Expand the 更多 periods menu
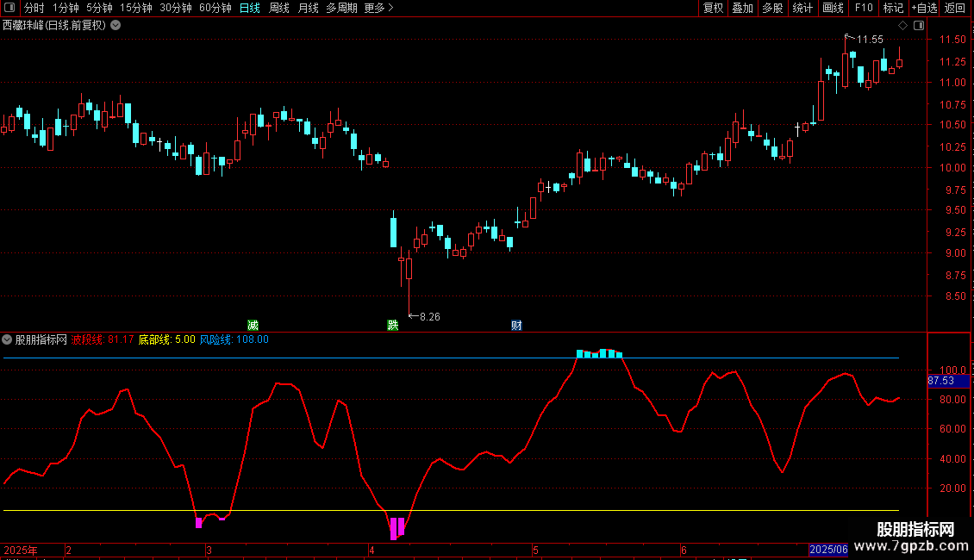This screenshot has width=974, height=560. pos(378,8)
